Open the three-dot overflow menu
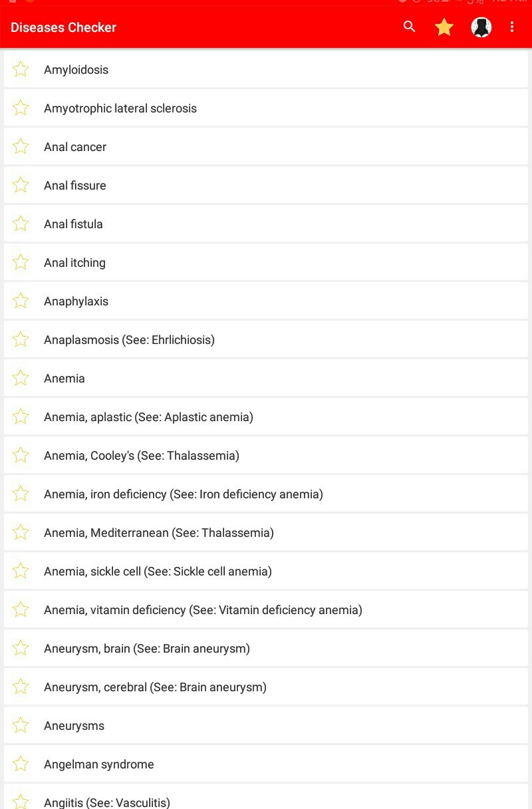Image resolution: width=532 pixels, height=809 pixels. pos(512,27)
